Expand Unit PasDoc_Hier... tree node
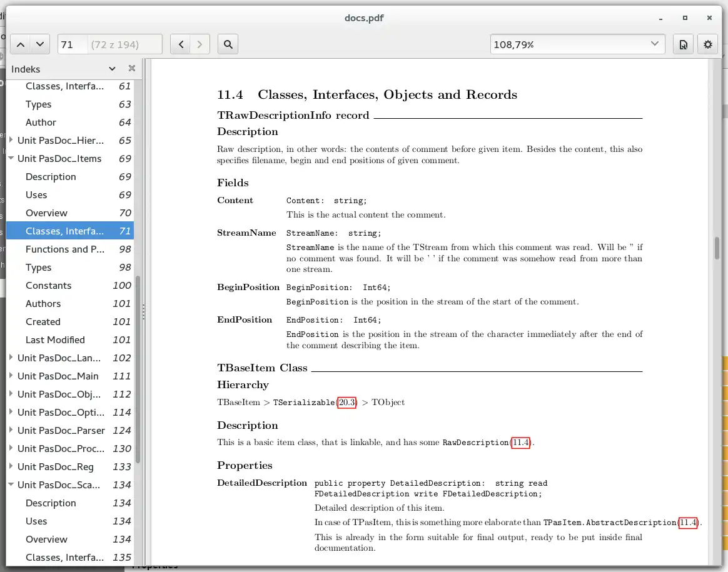The width and height of the screenshot is (728, 572). coord(11,139)
